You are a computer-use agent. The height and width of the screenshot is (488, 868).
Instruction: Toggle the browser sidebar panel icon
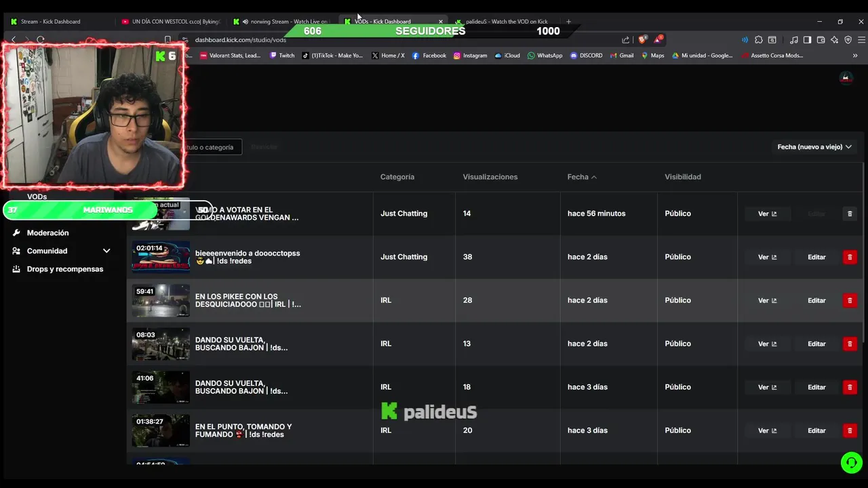pos(807,40)
